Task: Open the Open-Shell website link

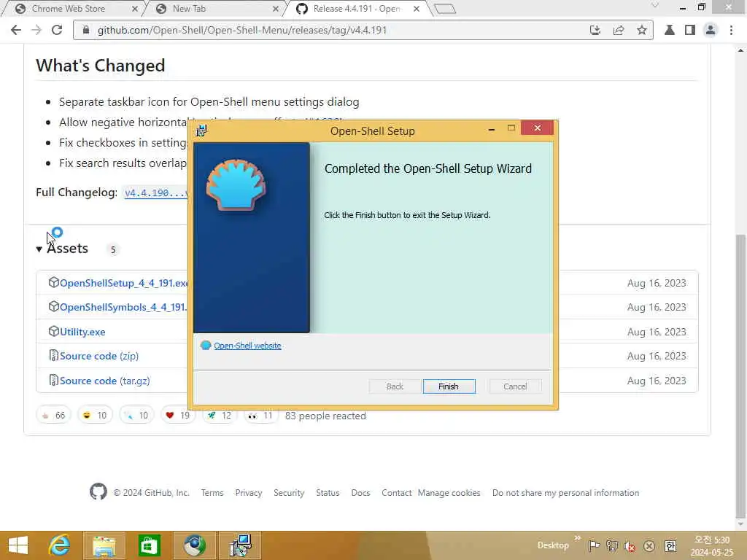Action: (247, 346)
